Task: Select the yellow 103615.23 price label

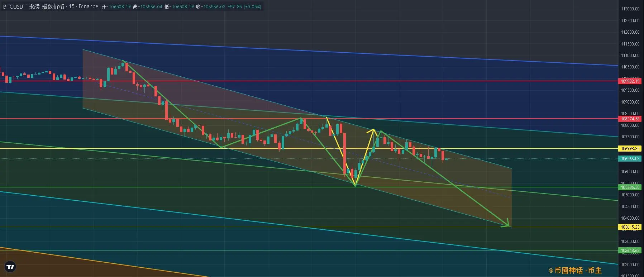Action: pyautogui.click(x=630, y=227)
